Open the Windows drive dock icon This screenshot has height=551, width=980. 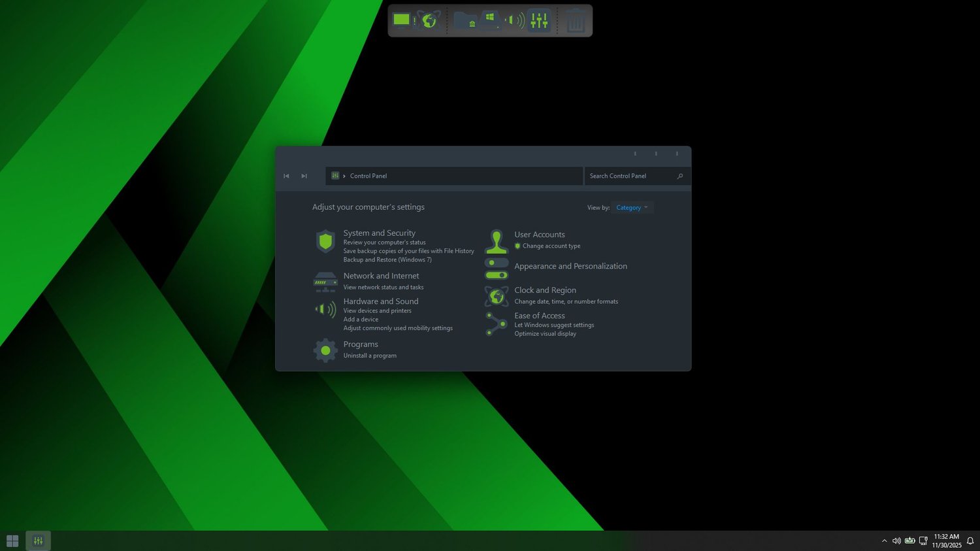click(x=490, y=20)
